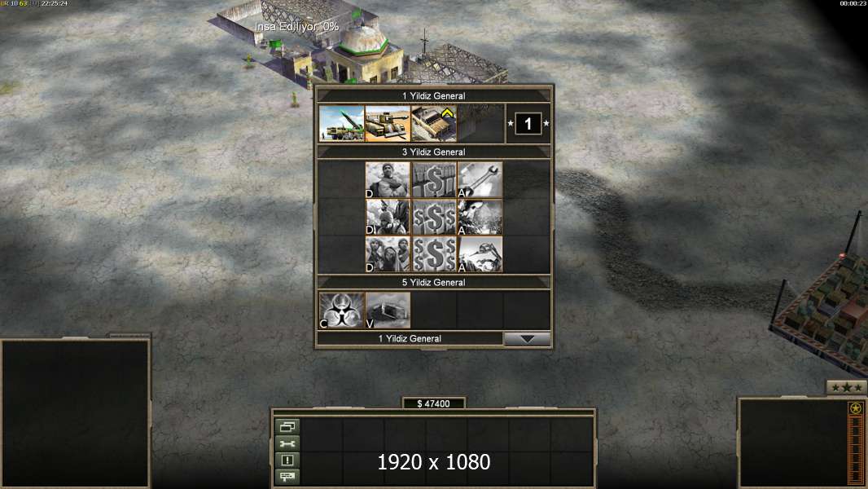Pick the Technical Training veterancy power
Image resolution: width=868 pixels, height=489 pixels.
[x=434, y=124]
